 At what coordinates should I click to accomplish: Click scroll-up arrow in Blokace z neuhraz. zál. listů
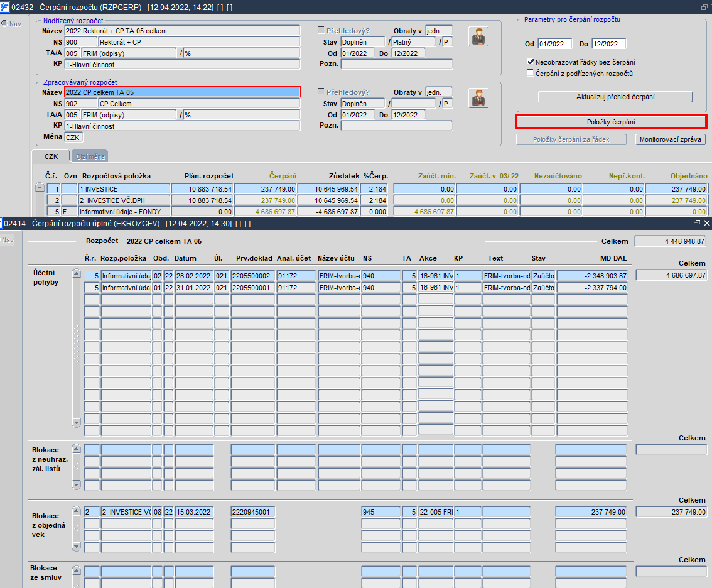coord(77,449)
